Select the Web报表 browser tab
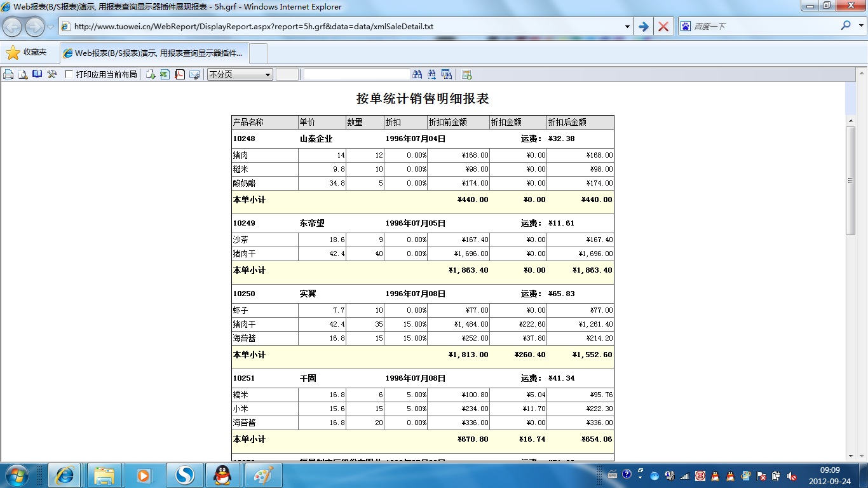 [154, 53]
